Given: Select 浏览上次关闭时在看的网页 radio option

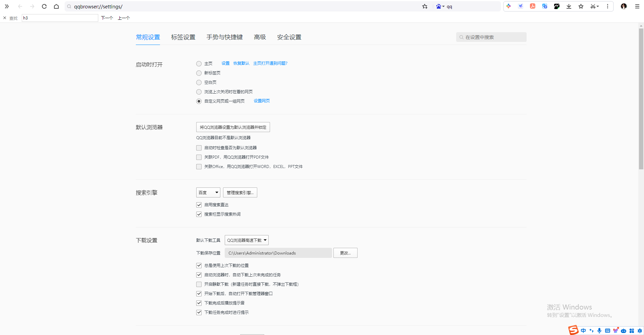Looking at the screenshot, I should coord(199,92).
